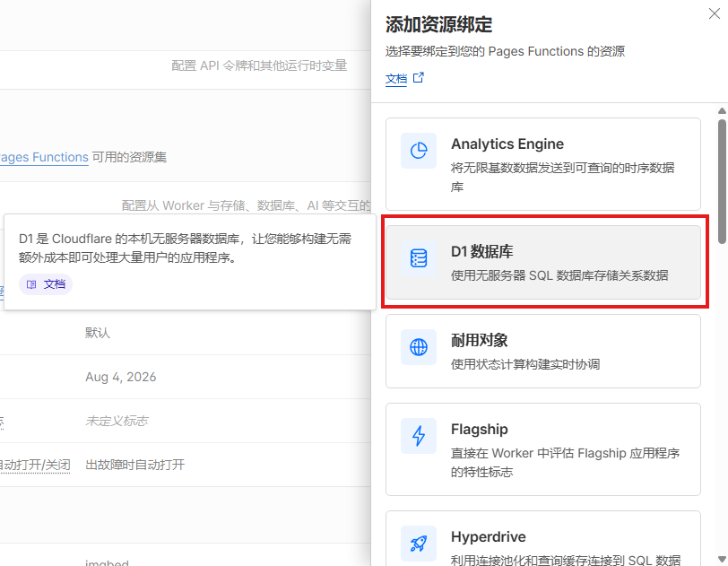Click the external link icon beside 文档
Viewport: 728px width, 566px height.
click(x=419, y=78)
